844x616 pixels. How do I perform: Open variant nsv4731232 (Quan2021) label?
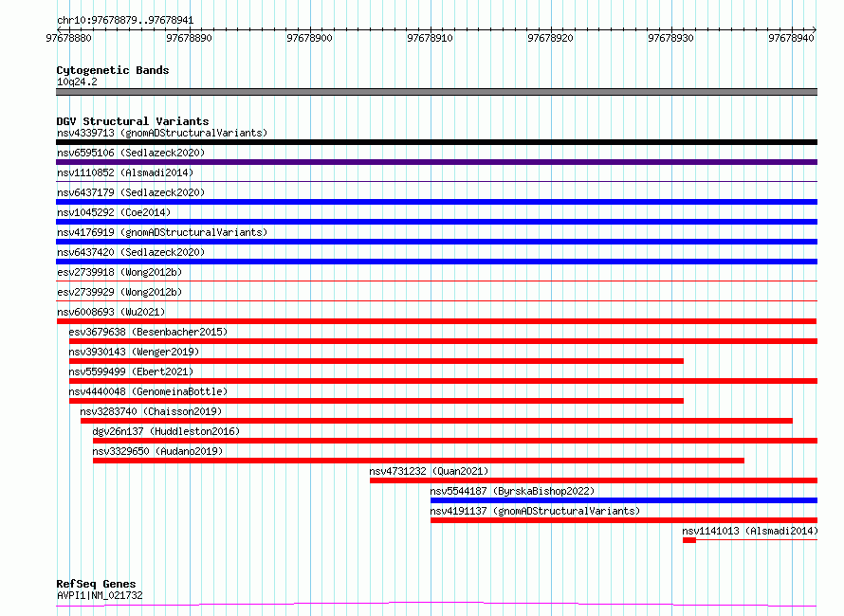coord(429,471)
